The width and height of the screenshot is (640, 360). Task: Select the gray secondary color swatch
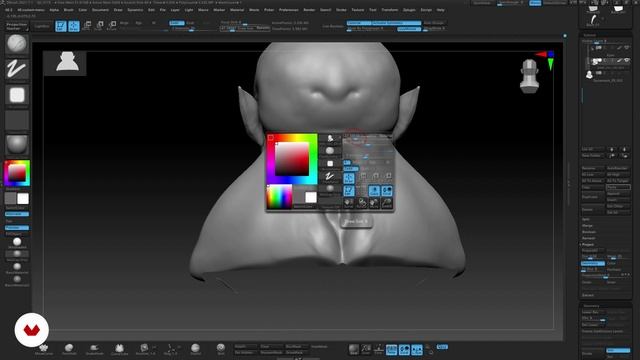pyautogui.click(x=10, y=198)
